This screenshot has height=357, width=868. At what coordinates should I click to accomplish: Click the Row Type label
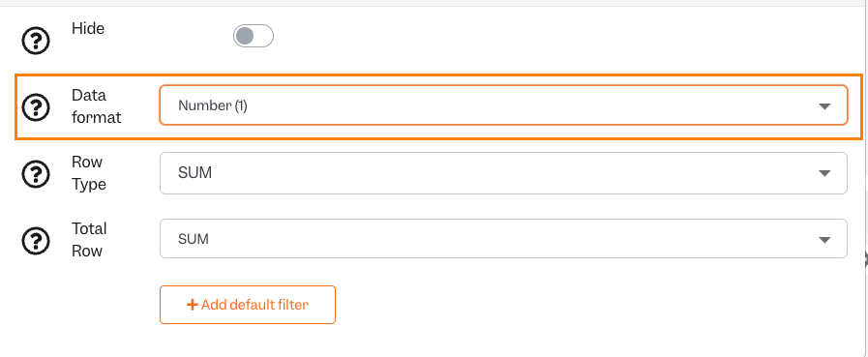(x=89, y=173)
